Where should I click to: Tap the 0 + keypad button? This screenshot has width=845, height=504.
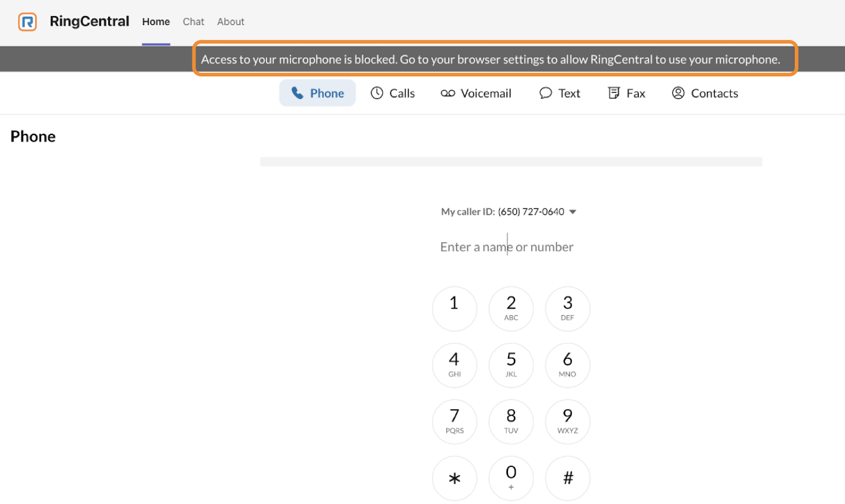(x=511, y=478)
